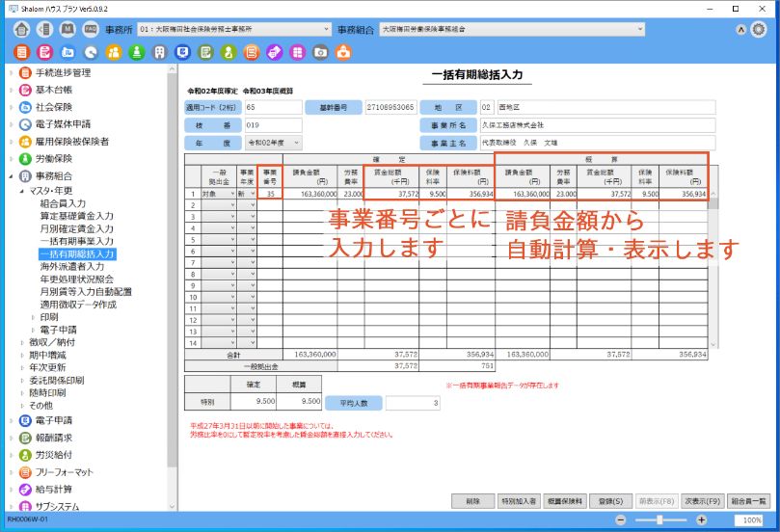Click the gray building 事務組合 toolbar icon
The height and width of the screenshot is (532, 780).
(x=160, y=52)
